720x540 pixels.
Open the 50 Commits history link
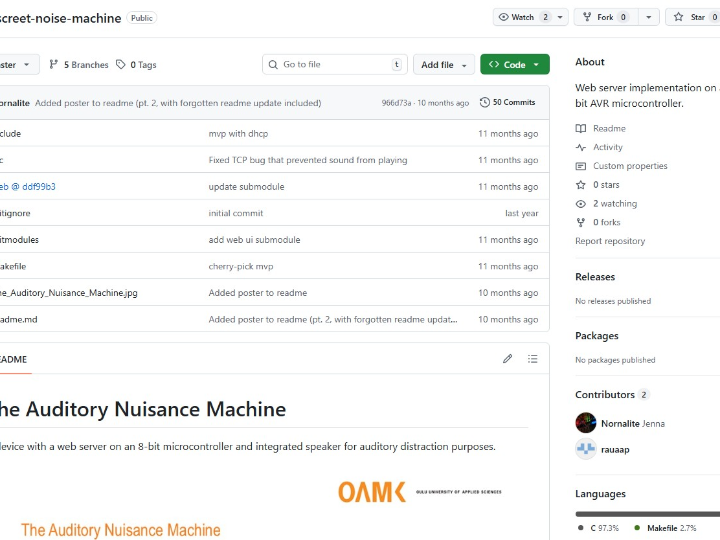point(508,102)
